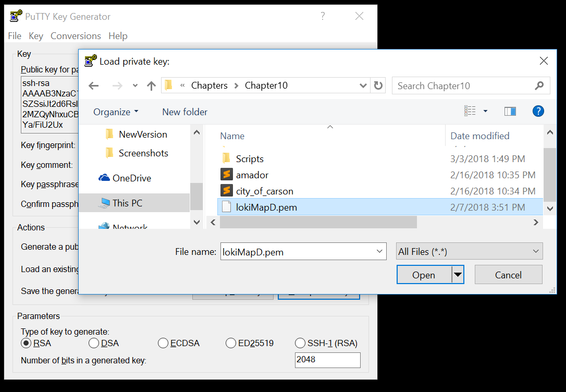Expand the address bar path dropdown
Viewport: 566px width, 392px height.
(x=363, y=85)
